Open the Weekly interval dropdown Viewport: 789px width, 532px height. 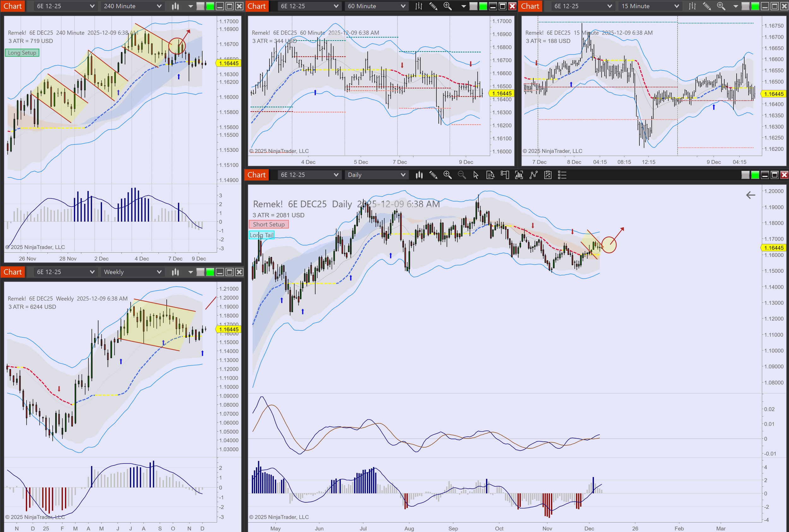[x=133, y=272]
